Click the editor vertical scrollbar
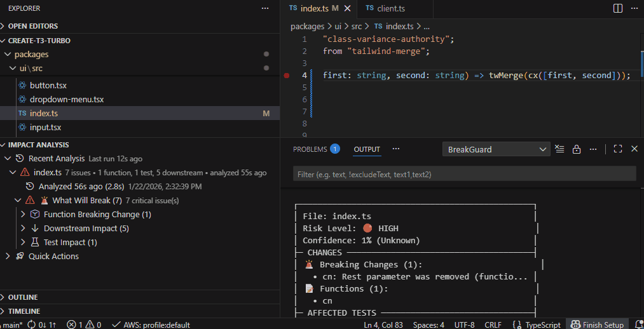 pos(642,64)
